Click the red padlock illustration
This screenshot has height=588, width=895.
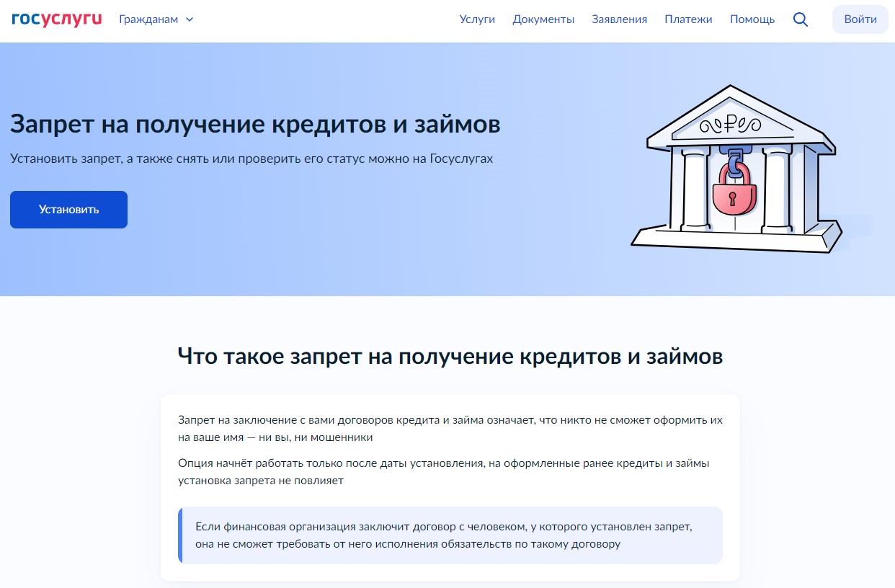(734, 194)
